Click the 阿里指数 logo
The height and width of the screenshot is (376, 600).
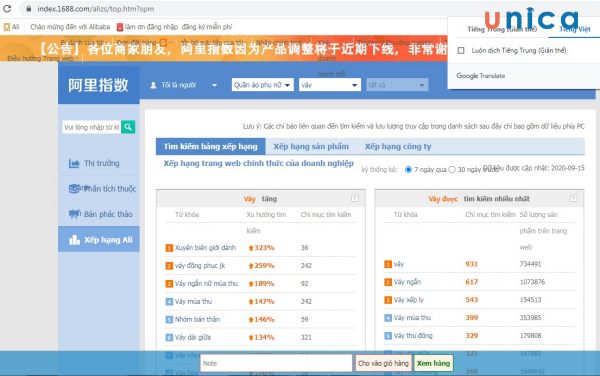pos(98,85)
